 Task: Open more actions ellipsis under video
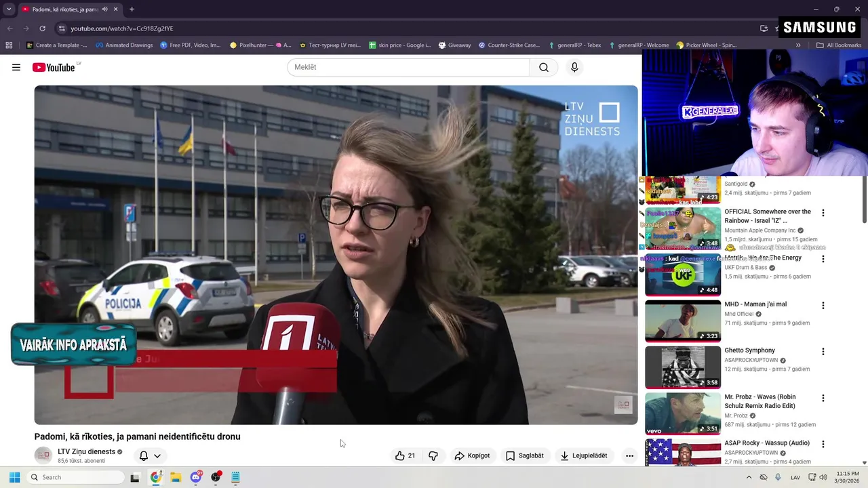[x=629, y=455]
